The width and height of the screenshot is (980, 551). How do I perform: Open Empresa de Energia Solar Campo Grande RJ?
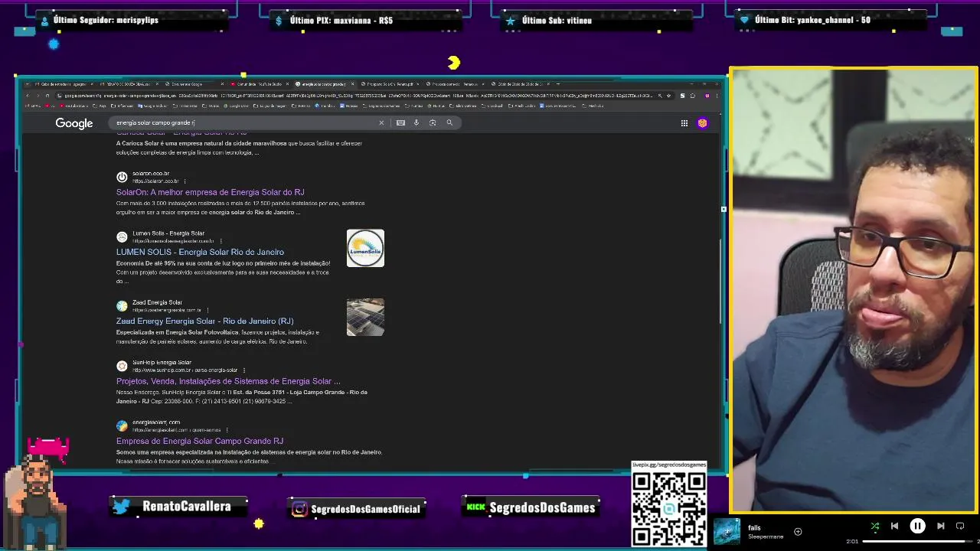(200, 441)
